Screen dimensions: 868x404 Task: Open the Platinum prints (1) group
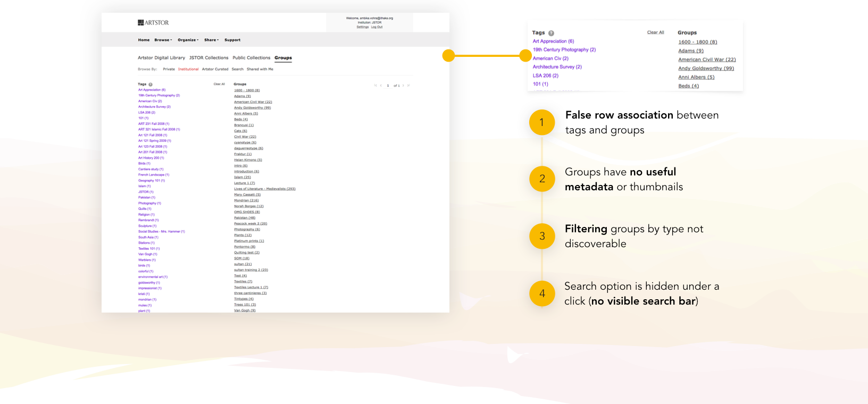tap(249, 241)
